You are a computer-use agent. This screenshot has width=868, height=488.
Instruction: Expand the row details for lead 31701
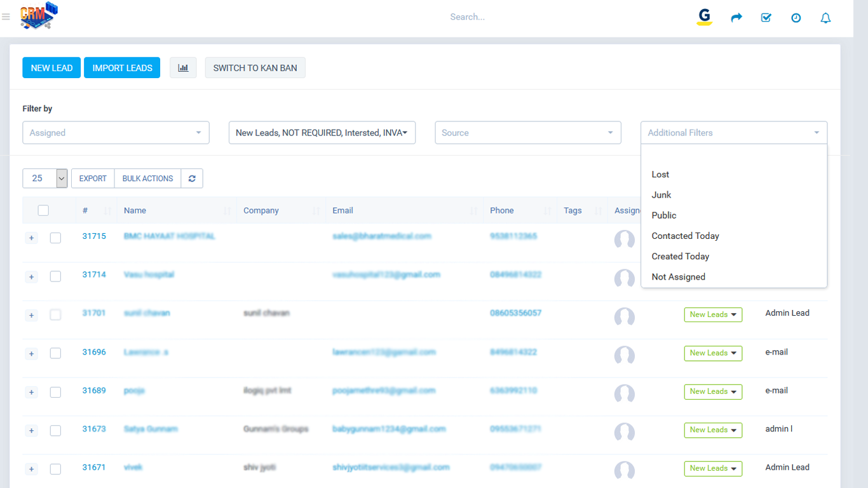click(x=32, y=315)
